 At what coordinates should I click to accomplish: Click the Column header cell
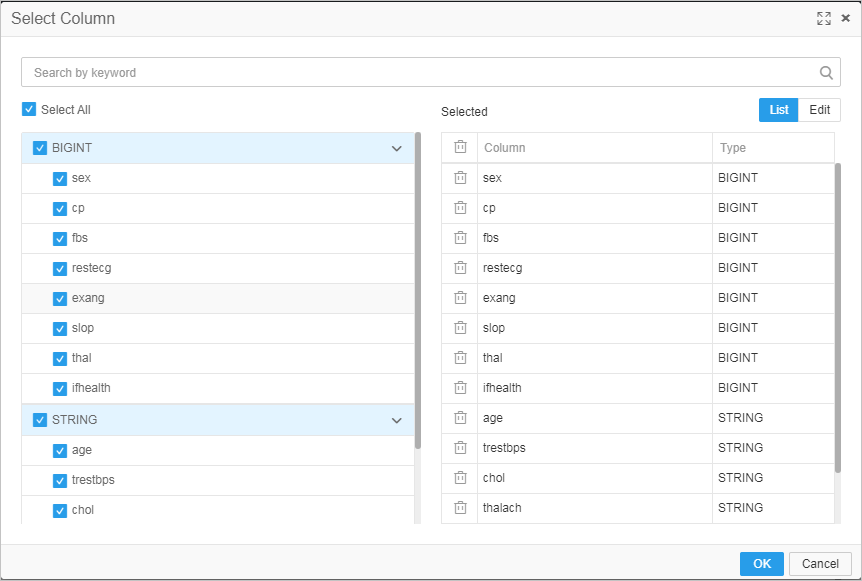594,147
